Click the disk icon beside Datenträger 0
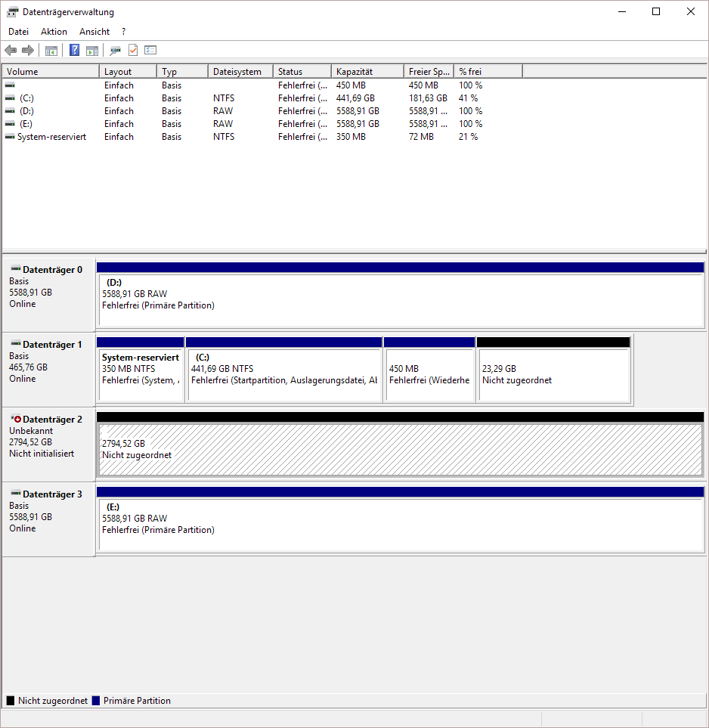This screenshot has width=709, height=728. [x=16, y=269]
